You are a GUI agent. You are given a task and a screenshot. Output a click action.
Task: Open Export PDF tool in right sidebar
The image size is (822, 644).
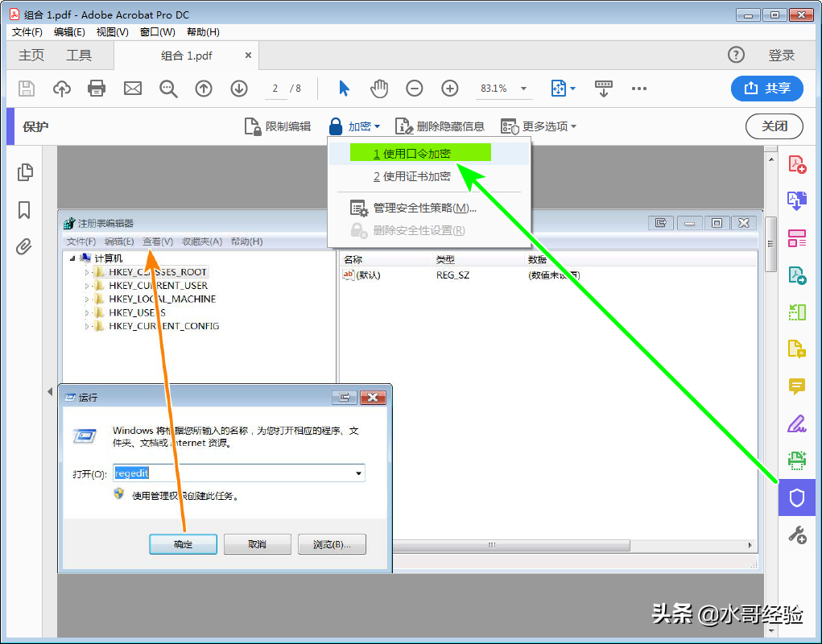(797, 275)
